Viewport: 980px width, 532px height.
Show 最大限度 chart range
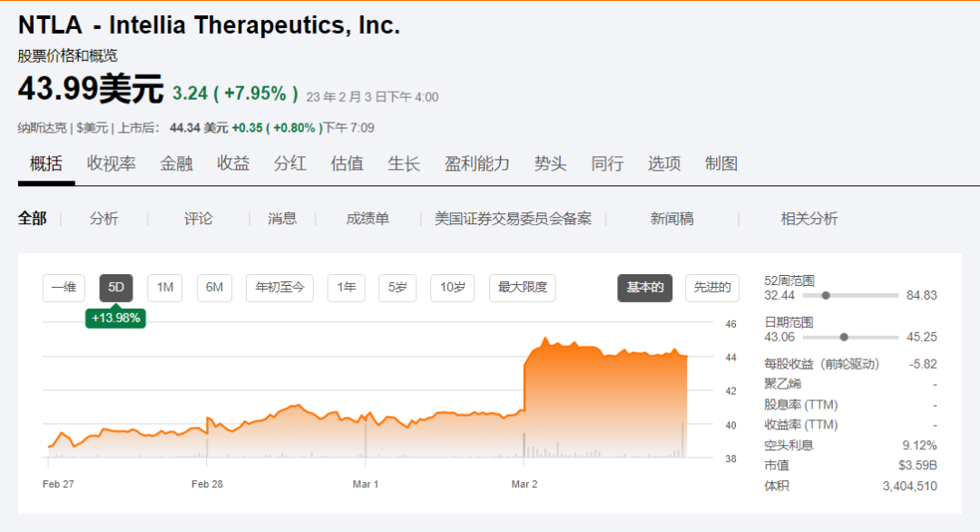pos(523,288)
